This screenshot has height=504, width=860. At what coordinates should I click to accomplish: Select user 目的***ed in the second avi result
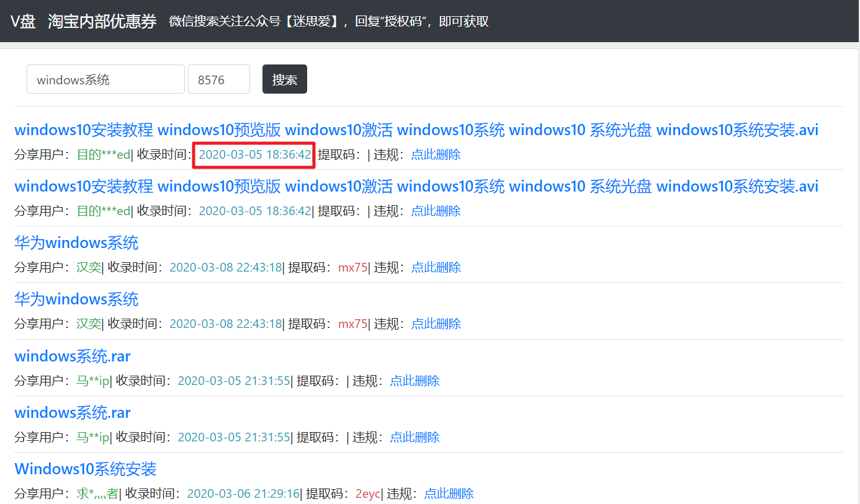(x=103, y=211)
